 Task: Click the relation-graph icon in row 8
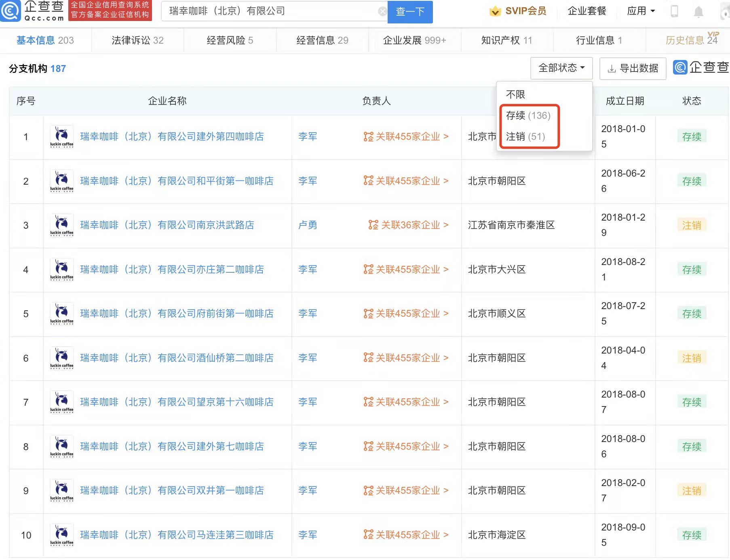click(x=368, y=446)
